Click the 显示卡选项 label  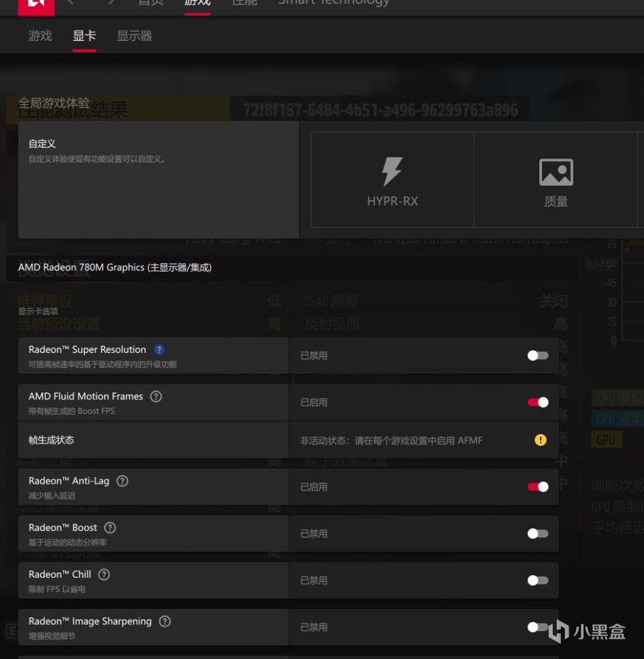tap(38, 311)
